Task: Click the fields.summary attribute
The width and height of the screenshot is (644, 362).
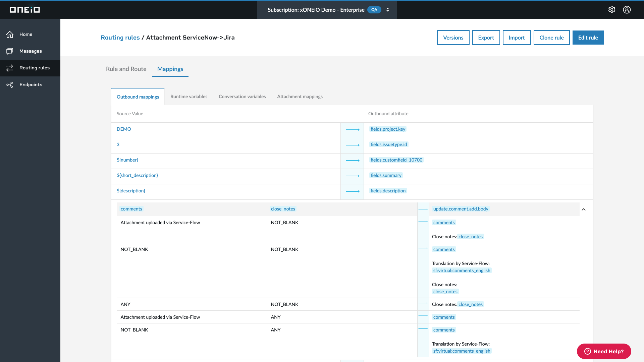Action: pos(386,175)
